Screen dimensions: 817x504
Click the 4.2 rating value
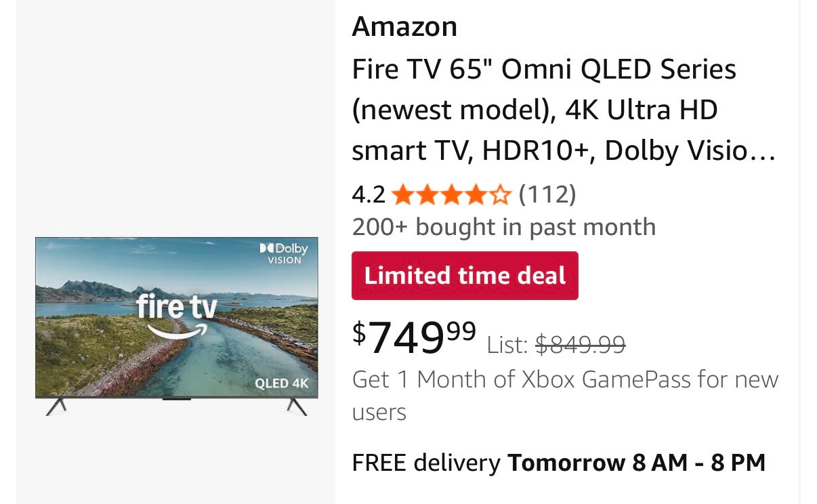pyautogui.click(x=368, y=194)
